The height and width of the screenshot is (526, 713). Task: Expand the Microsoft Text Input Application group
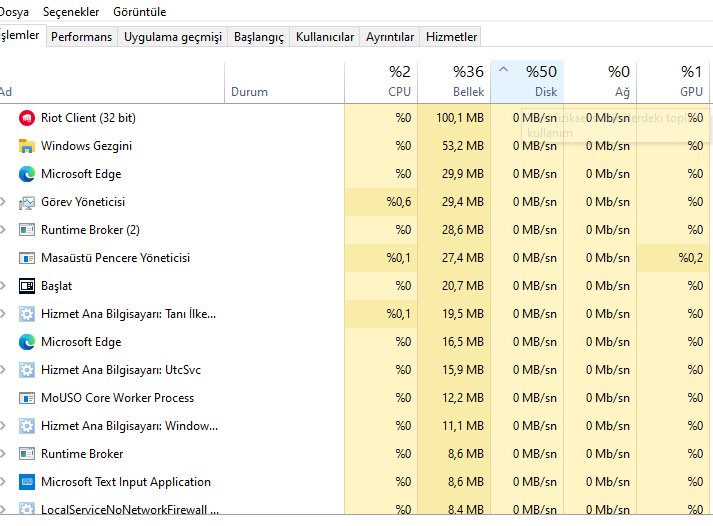tap(3, 482)
